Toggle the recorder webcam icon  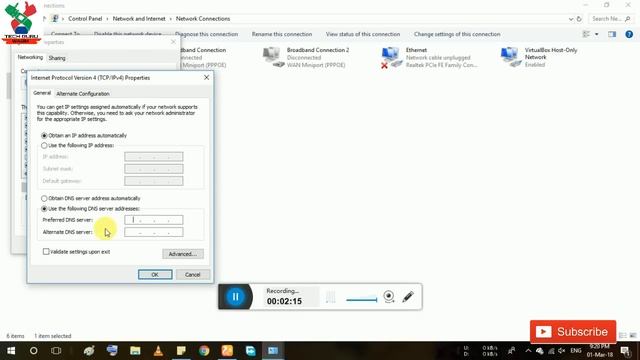coord(389,297)
